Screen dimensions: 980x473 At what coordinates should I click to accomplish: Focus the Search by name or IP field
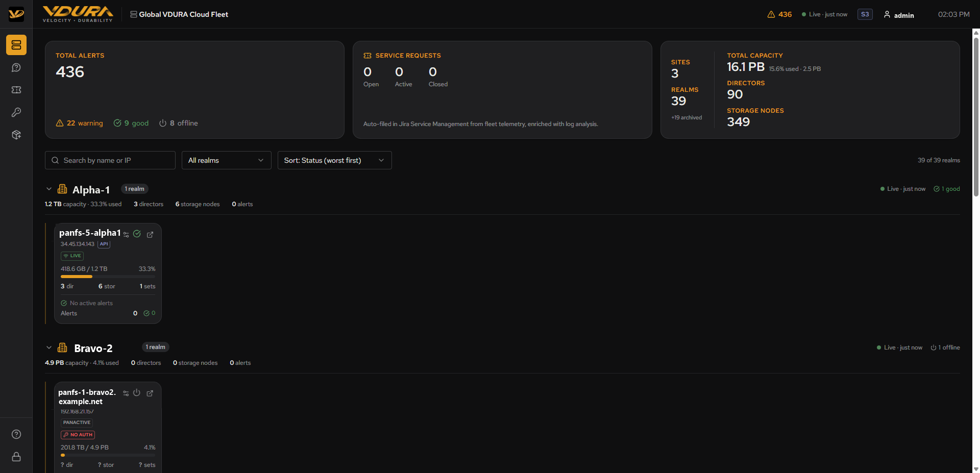(110, 160)
